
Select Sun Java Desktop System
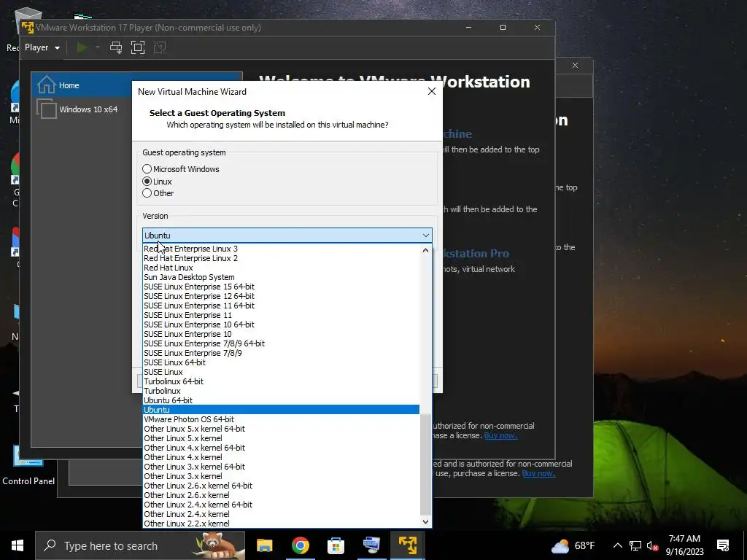point(281,277)
